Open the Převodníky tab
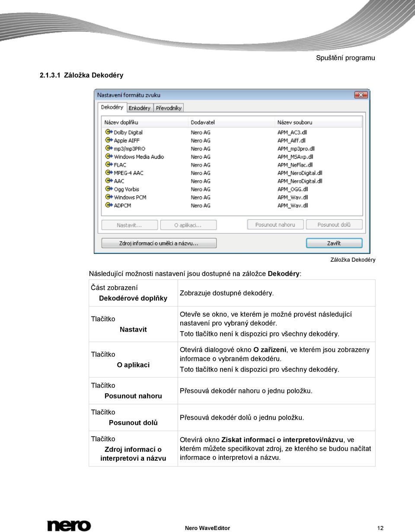Viewport: 415px width, 532px height. (169, 108)
